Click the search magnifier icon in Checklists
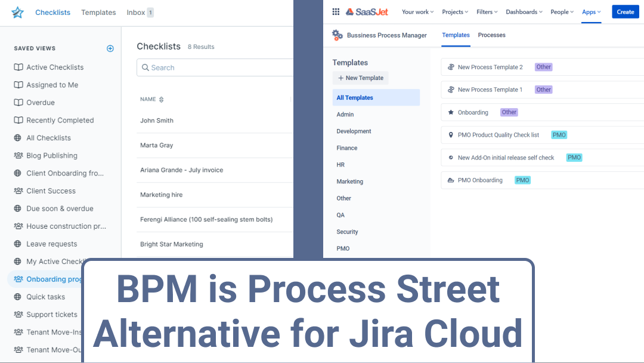The image size is (644, 363). point(145,67)
